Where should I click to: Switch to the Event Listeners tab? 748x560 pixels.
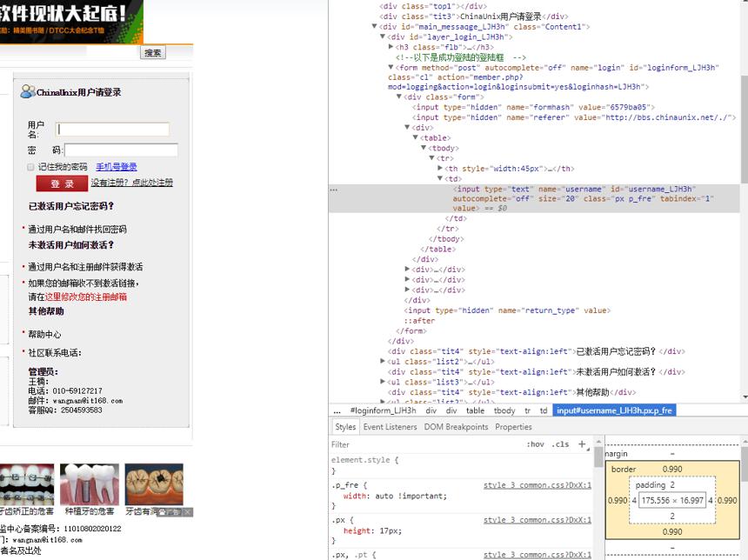[x=390, y=427]
